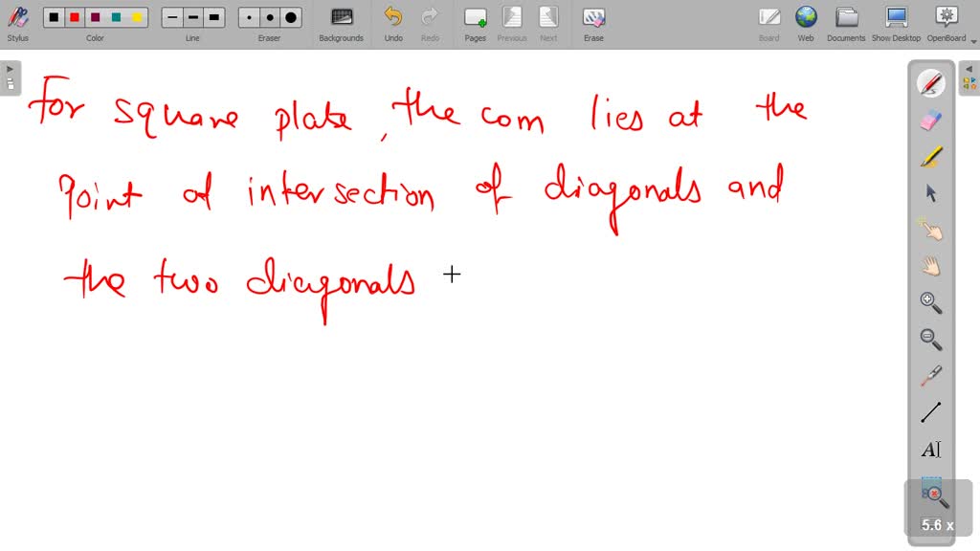Viewport: 980px width, 551px height.
Task: Select the arrow selector tool
Action: (930, 193)
